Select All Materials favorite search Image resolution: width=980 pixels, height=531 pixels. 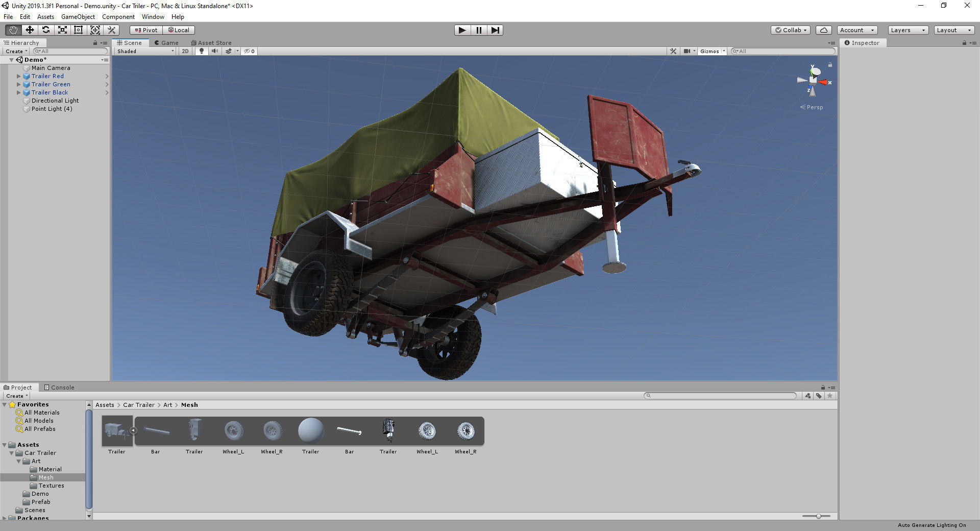point(42,413)
